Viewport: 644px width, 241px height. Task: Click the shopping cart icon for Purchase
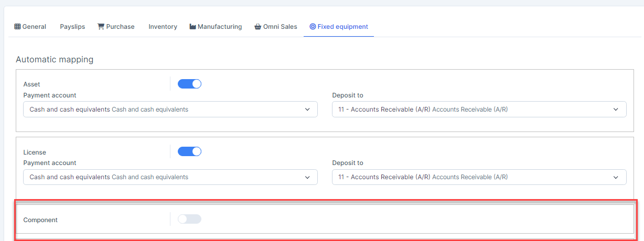tap(101, 27)
